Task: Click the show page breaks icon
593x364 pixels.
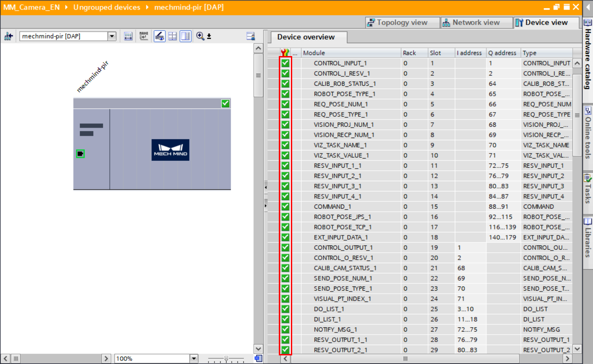Action: pyautogui.click(x=173, y=36)
